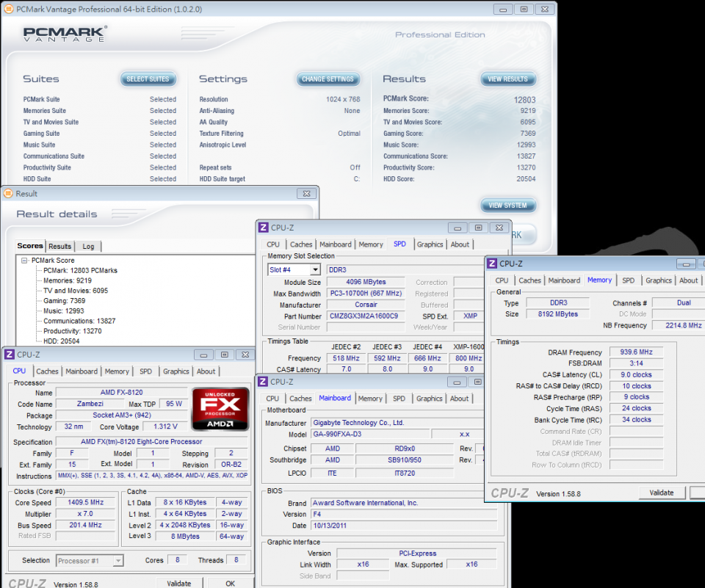Click Validate in the CPU-Z Memory window

click(661, 493)
